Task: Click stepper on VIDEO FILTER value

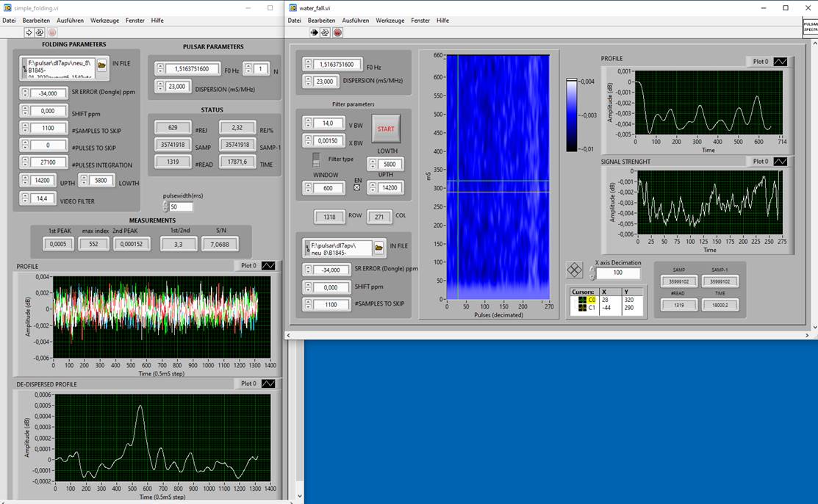Action: click(x=25, y=198)
